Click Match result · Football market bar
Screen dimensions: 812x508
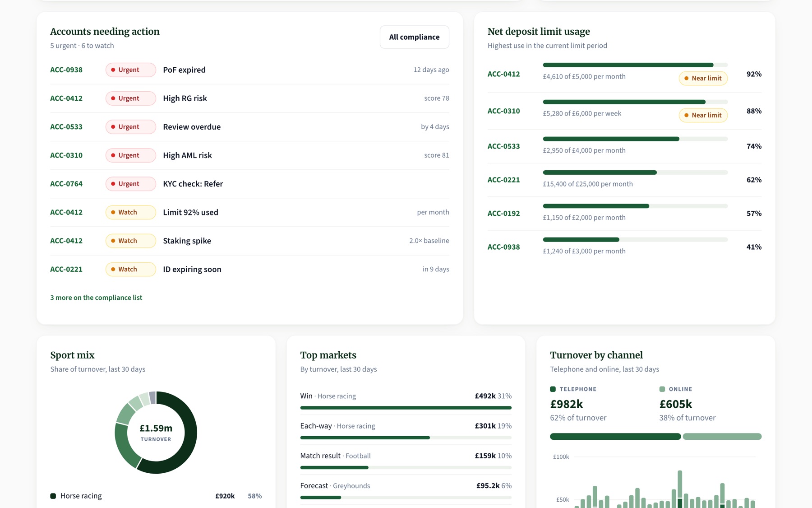point(406,467)
